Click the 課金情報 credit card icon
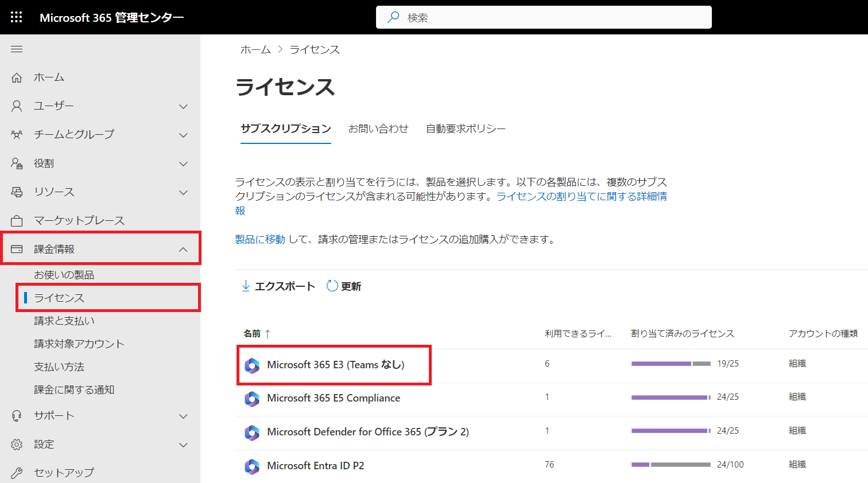This screenshot has width=868, height=483. [x=17, y=249]
